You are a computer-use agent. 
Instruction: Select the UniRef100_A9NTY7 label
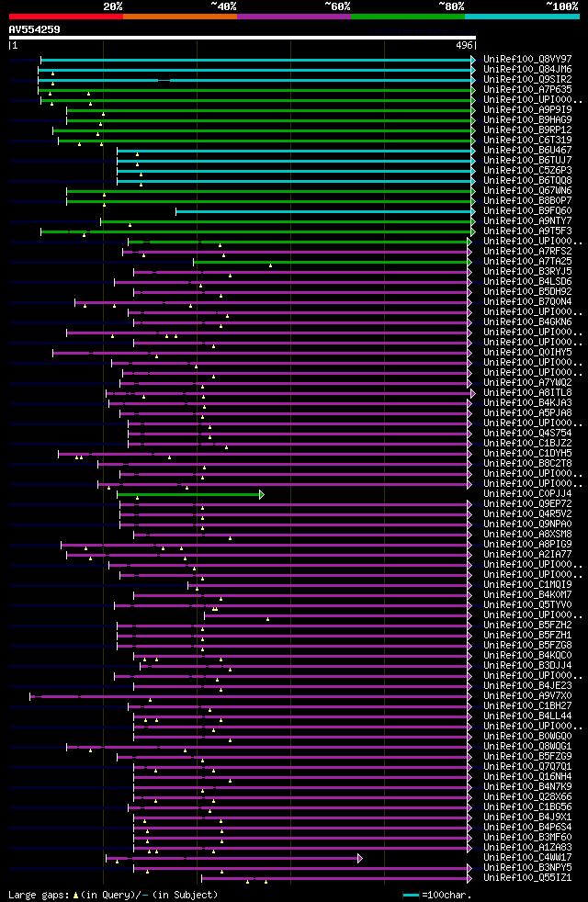(x=527, y=220)
